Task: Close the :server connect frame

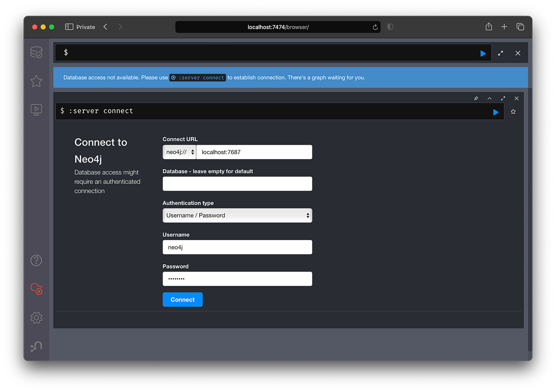Action: [517, 98]
